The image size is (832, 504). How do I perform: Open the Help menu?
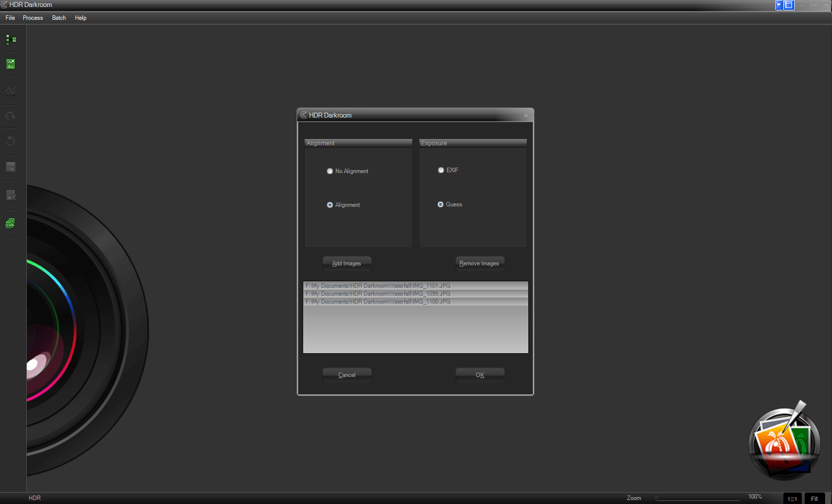tap(80, 18)
